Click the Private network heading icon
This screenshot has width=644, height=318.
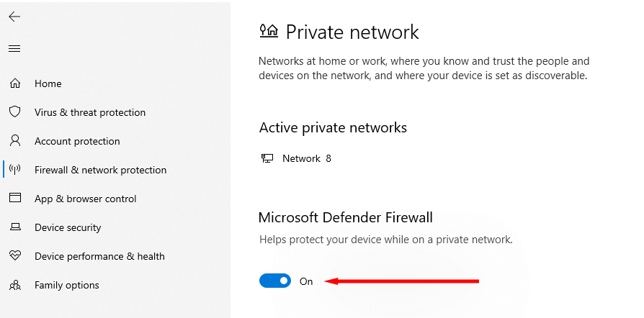(x=268, y=31)
